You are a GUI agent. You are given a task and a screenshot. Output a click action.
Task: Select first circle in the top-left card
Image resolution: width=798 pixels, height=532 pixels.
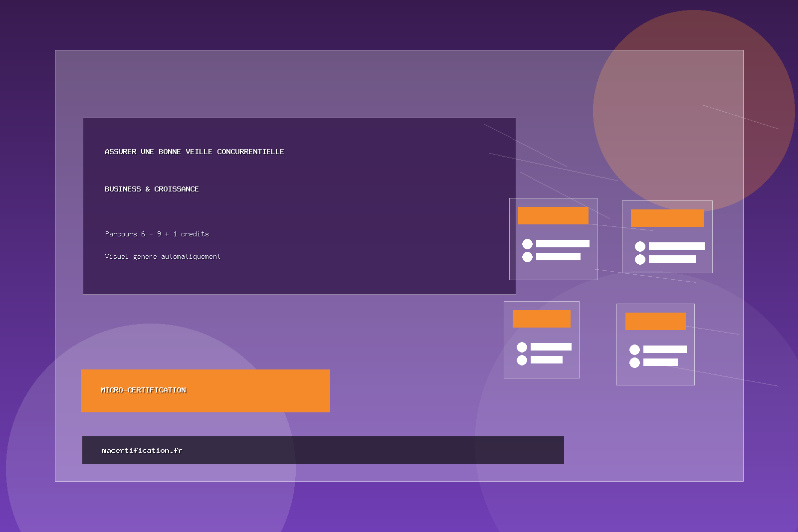[x=527, y=244]
